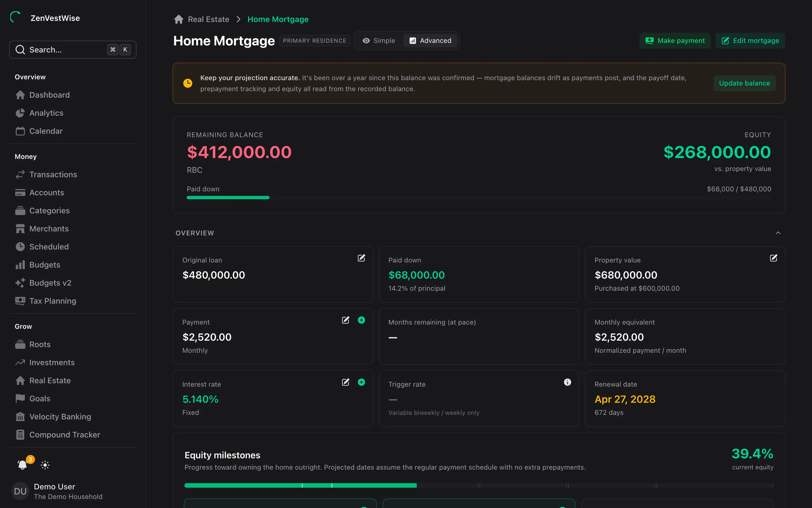Open Investments from the sidebar
This screenshot has width=812, height=508.
click(x=72, y=363)
